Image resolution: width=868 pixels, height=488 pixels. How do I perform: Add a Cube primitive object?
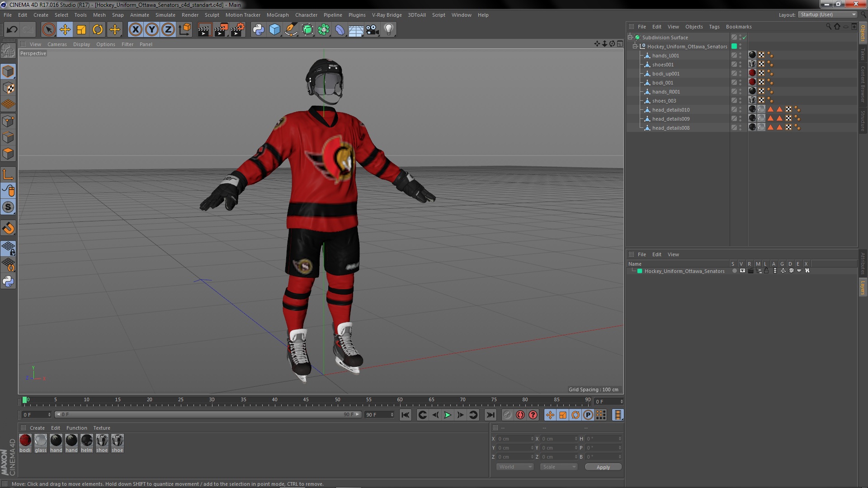tap(275, 30)
